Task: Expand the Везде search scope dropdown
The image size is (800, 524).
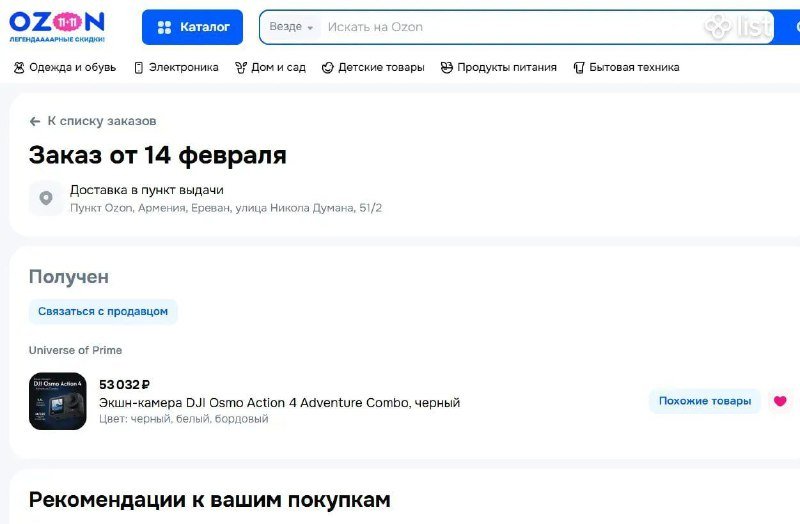Action: point(291,27)
